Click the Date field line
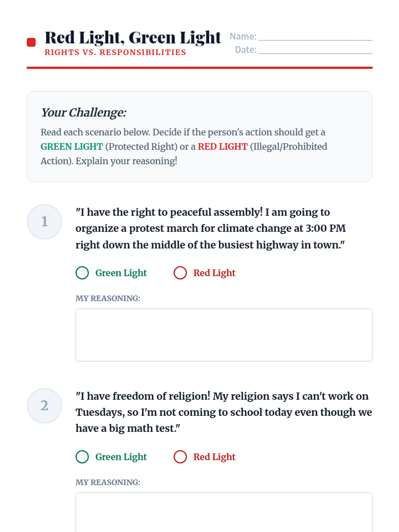 (x=315, y=50)
